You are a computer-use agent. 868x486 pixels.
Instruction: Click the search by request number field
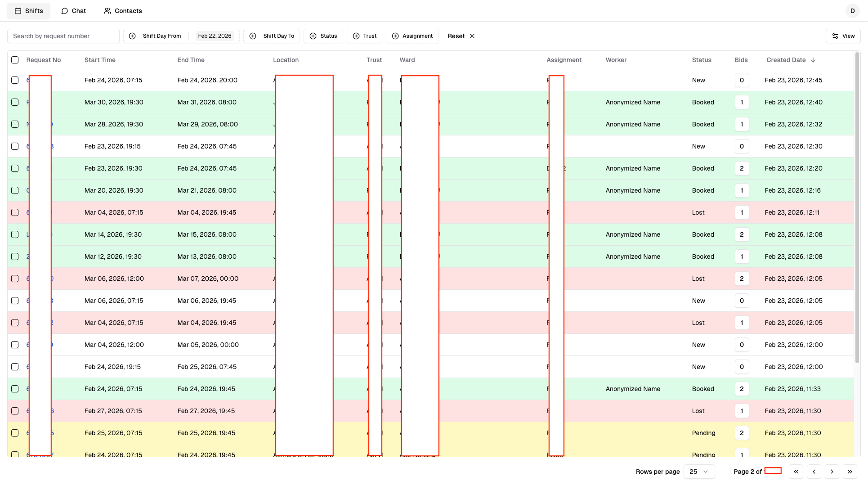(x=63, y=36)
